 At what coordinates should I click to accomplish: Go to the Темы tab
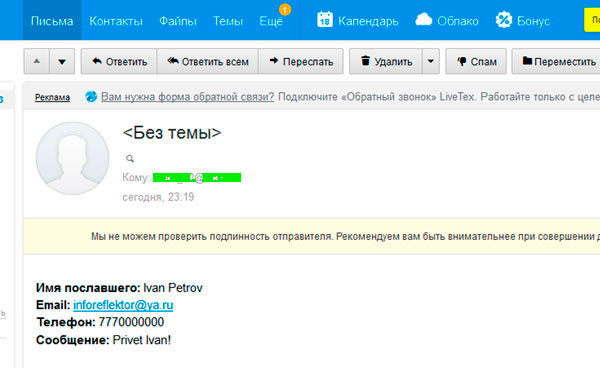[x=228, y=21]
